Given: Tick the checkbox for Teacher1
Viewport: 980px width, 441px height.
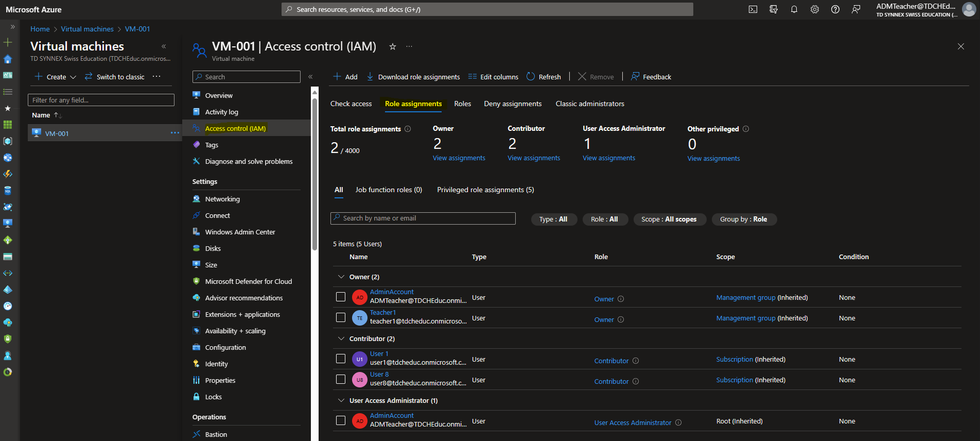Looking at the screenshot, I should tap(341, 317).
